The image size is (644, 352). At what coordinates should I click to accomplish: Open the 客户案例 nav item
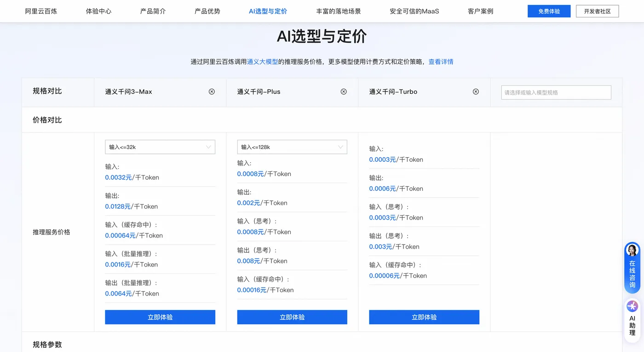click(x=480, y=11)
